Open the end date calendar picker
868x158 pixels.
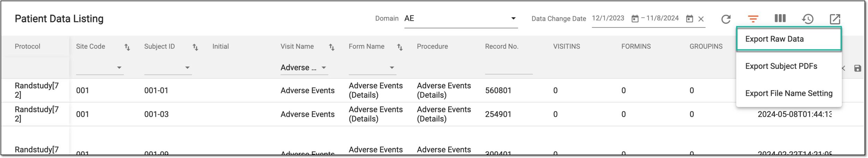tap(690, 19)
